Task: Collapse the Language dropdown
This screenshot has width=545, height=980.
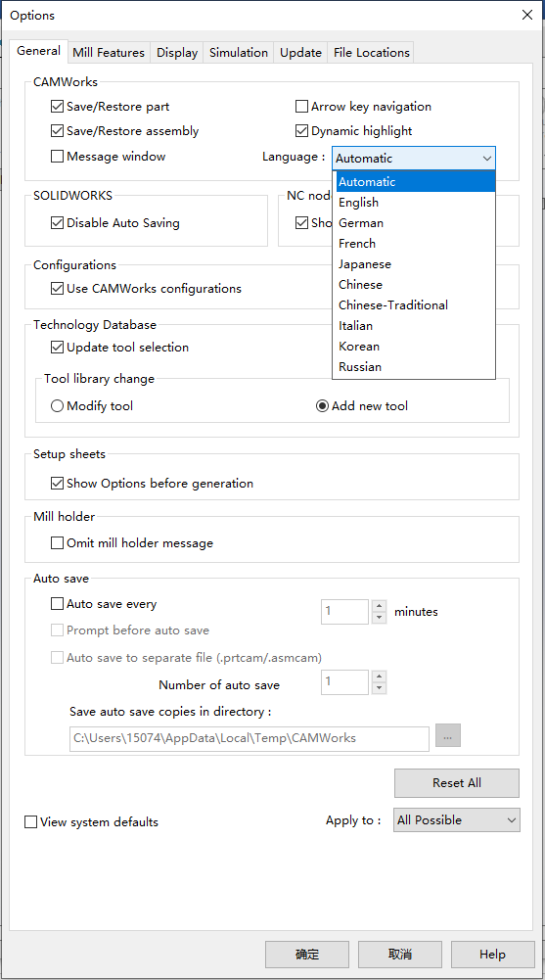Action: point(487,159)
